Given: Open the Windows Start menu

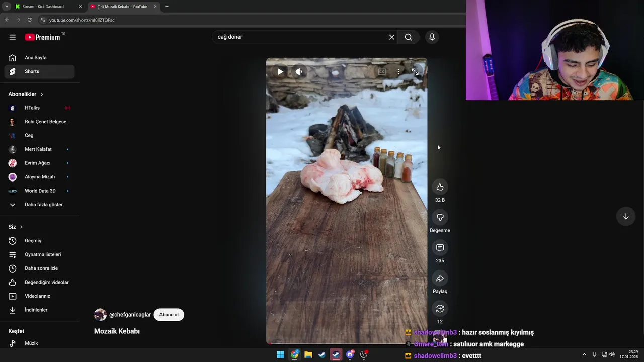Looking at the screenshot, I should pyautogui.click(x=280, y=354).
